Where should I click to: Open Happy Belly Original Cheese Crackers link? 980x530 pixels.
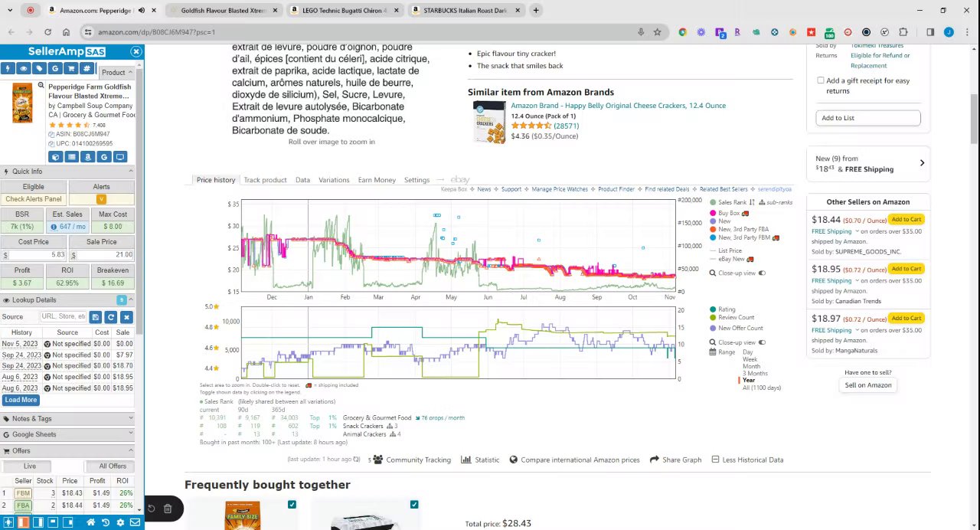(x=618, y=106)
